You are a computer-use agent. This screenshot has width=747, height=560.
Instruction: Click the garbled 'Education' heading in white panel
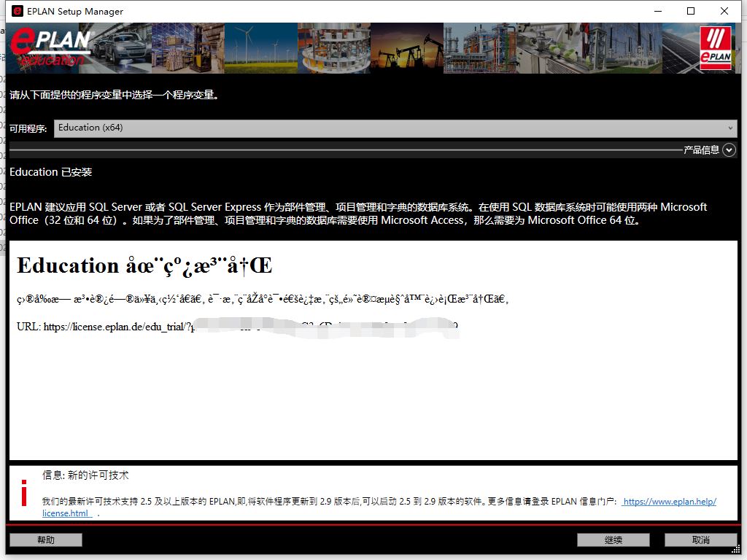coord(144,265)
